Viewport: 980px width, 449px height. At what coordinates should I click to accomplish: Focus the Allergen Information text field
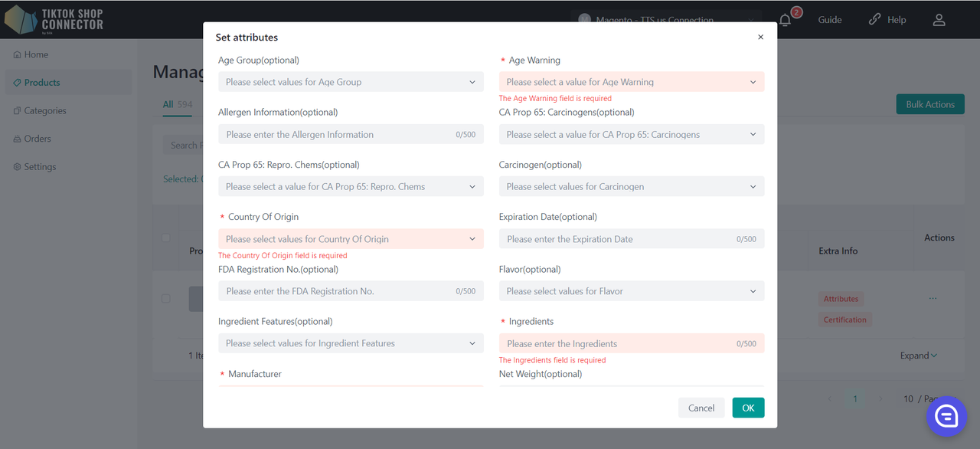[x=337, y=135]
